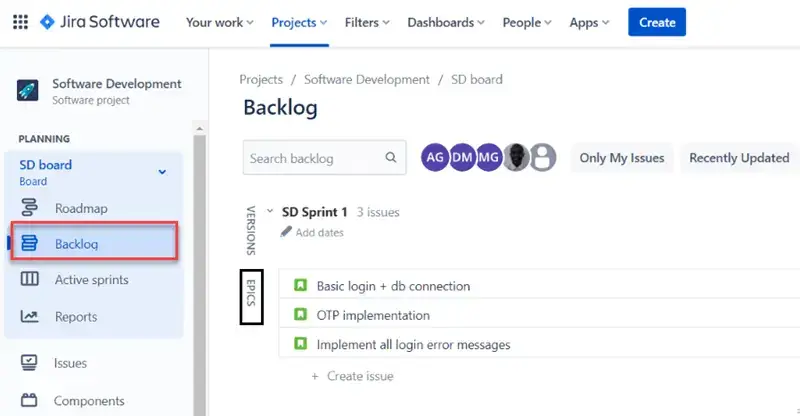Open the app switcher grid icon
Screen dimensions: 800x416
20,22
